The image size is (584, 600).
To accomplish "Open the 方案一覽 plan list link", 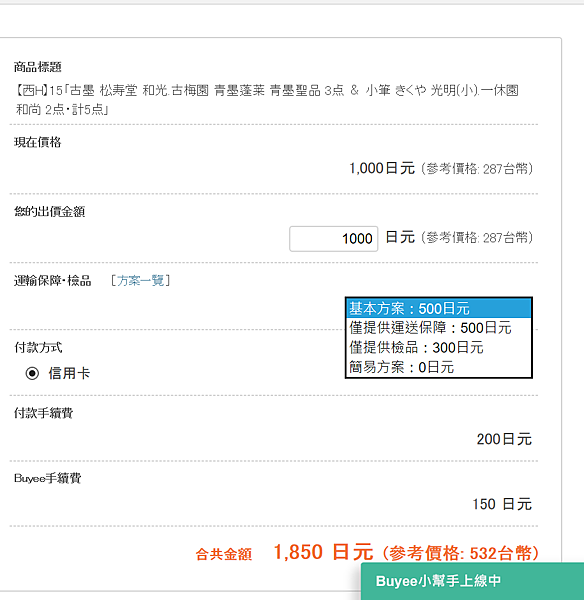I will (140, 280).
